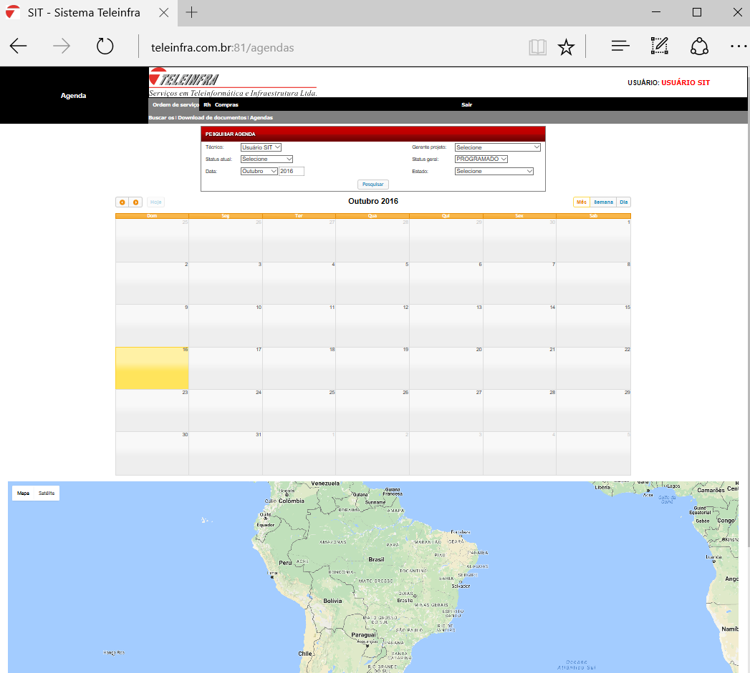Switch map to Satélite view
This screenshot has height=673, width=750.
pos(46,493)
